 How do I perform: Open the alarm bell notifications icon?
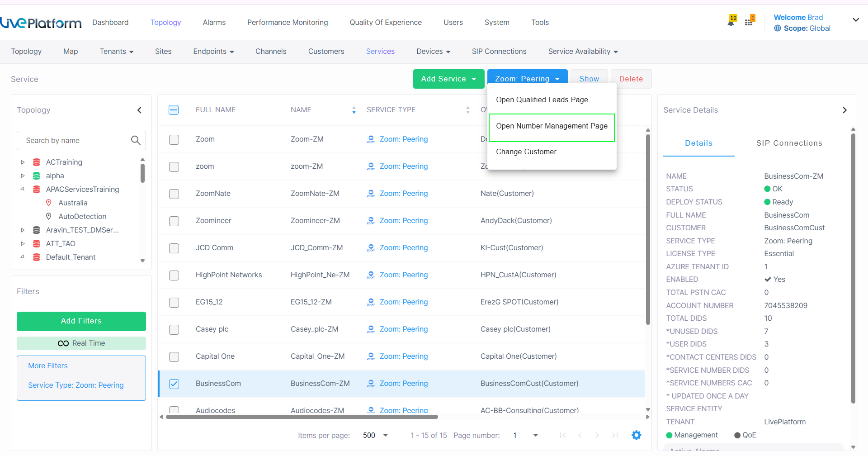coord(731,21)
